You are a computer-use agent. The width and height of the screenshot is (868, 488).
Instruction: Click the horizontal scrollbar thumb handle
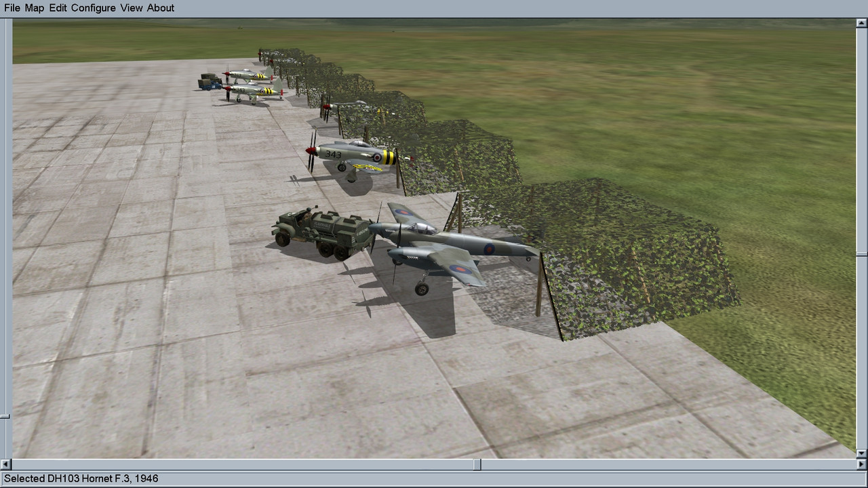477,464
